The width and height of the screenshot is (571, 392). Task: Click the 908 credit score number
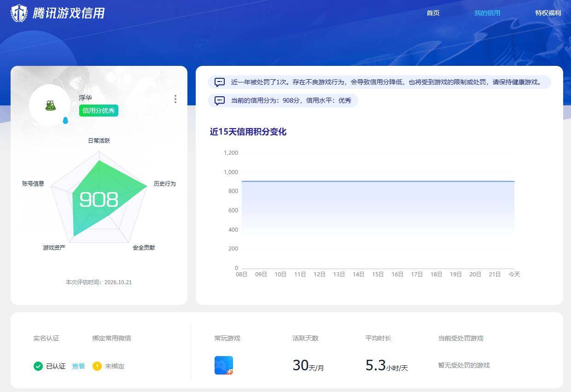99,199
